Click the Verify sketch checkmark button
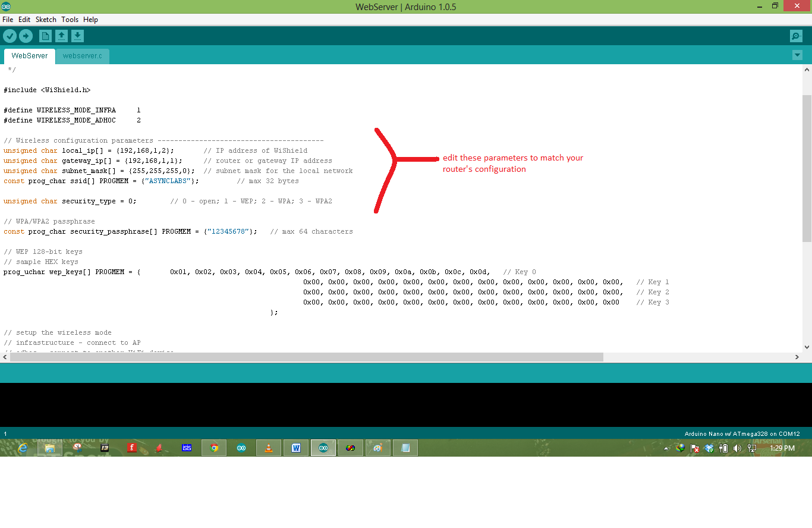 point(10,36)
